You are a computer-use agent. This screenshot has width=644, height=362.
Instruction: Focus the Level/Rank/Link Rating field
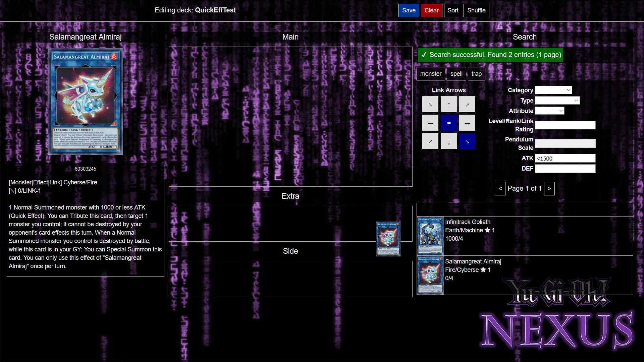565,125
